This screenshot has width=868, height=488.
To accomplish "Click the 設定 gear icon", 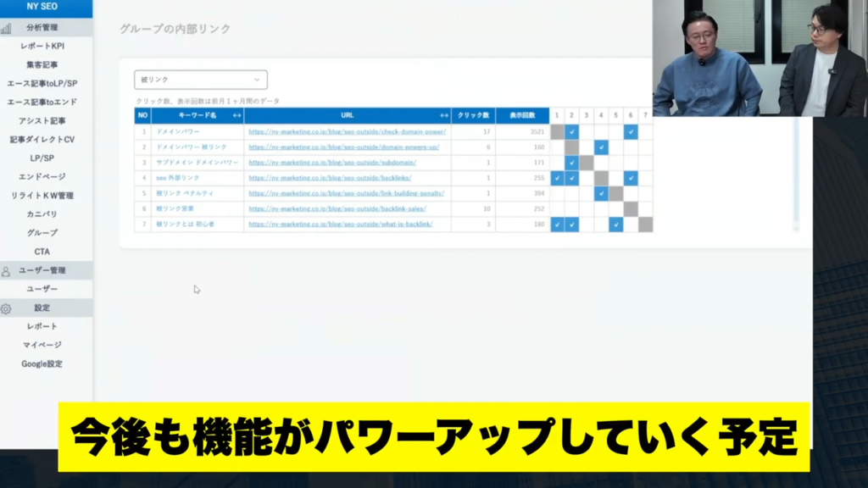I will coord(6,308).
